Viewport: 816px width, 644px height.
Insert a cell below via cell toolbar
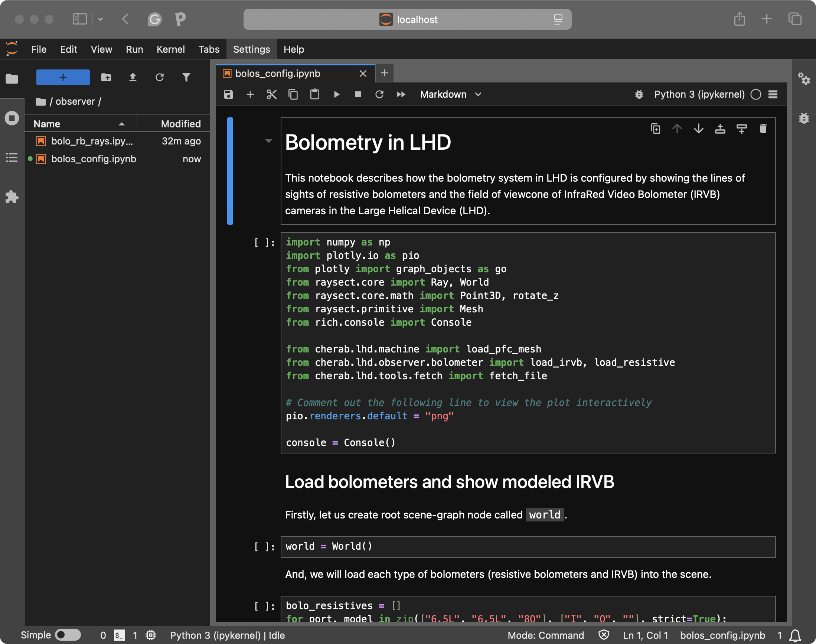(x=741, y=129)
